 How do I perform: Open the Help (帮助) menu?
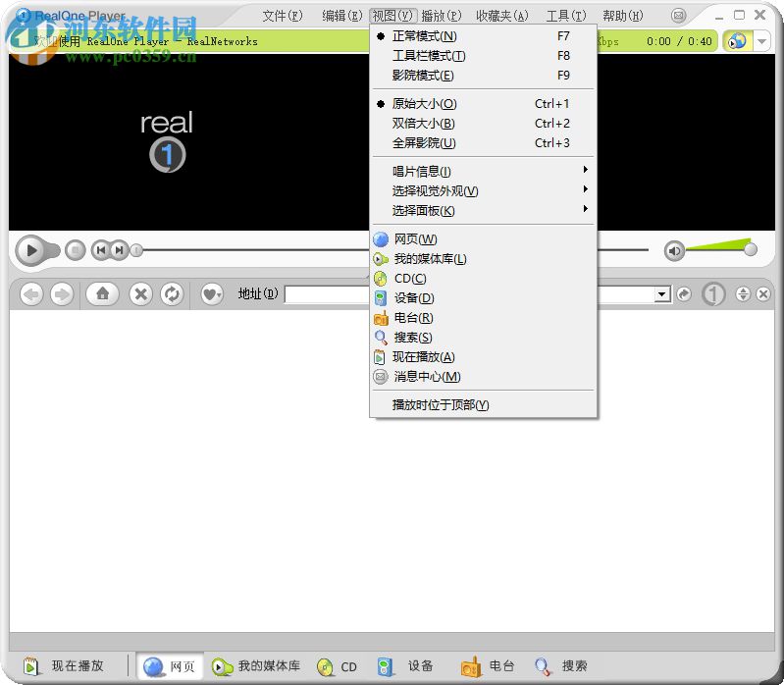click(x=622, y=16)
